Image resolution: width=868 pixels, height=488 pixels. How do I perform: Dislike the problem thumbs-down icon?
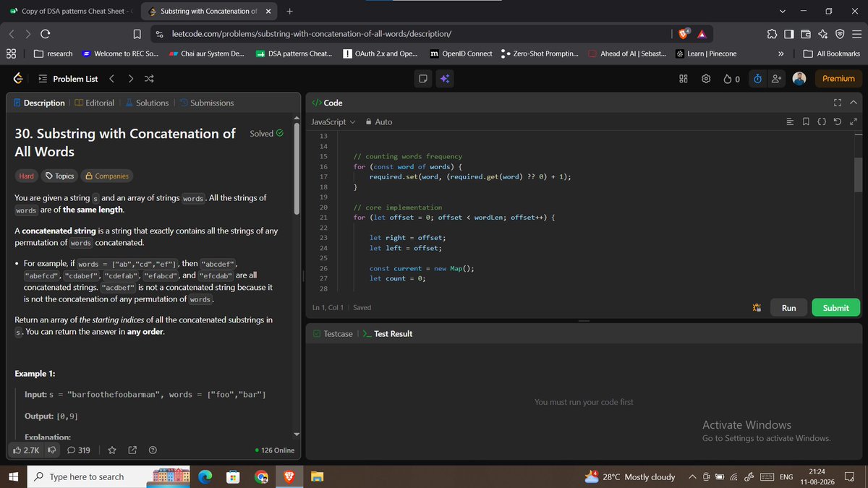tap(52, 450)
